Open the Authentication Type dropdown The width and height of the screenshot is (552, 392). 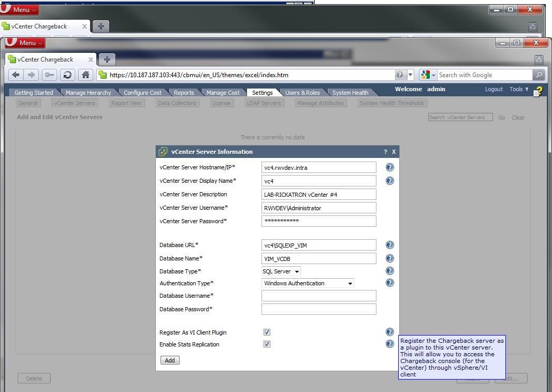pos(308,283)
